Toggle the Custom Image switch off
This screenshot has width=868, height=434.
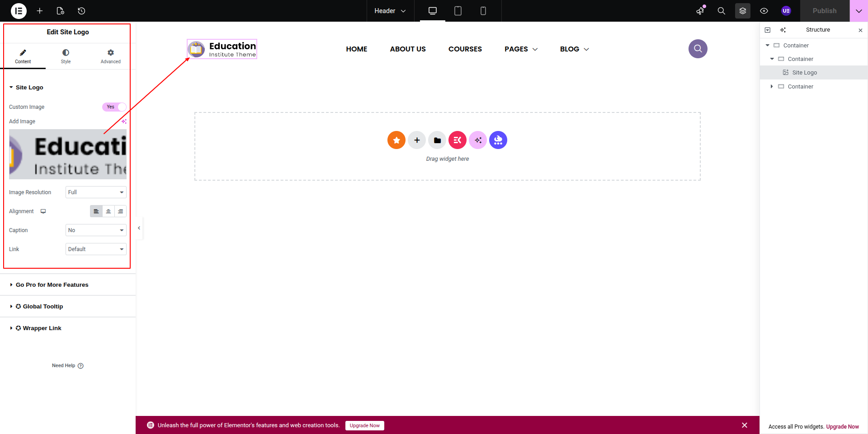(114, 107)
